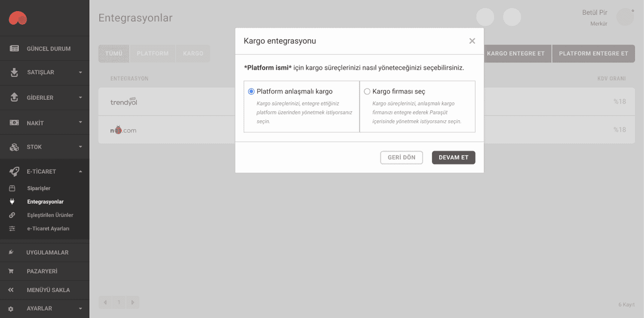Click the Giderler upload icon

14,98
